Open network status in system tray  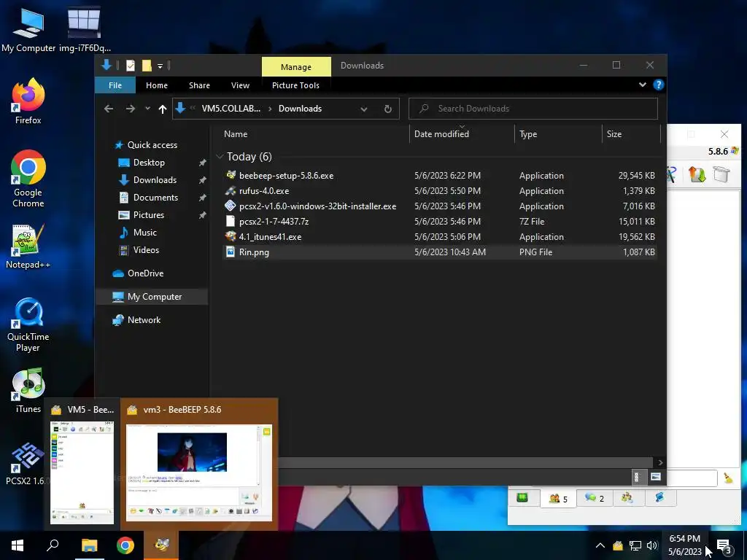635,545
